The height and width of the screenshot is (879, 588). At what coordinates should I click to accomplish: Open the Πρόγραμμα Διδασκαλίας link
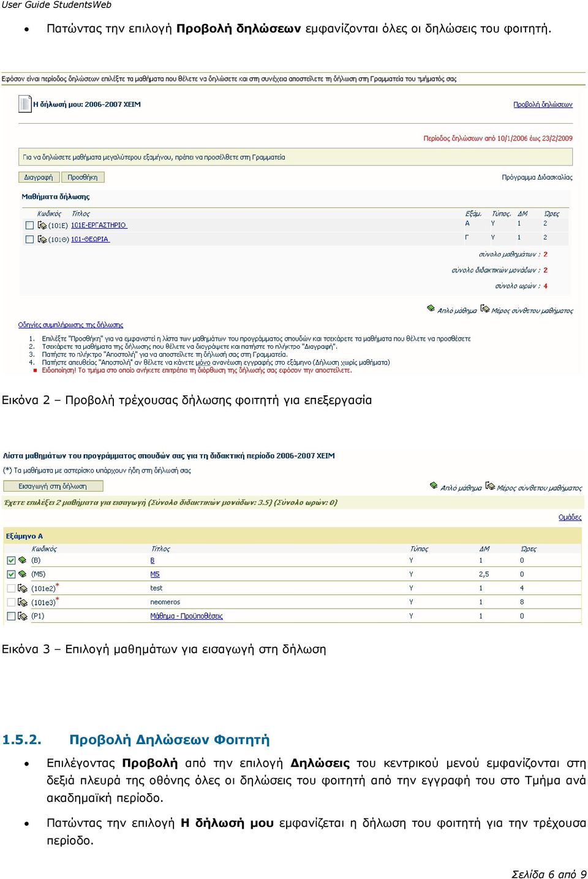[537, 177]
